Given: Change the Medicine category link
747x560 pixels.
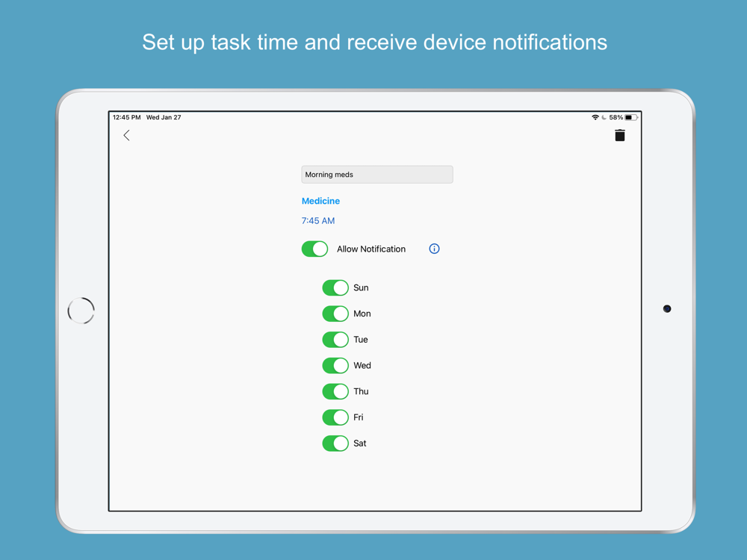Looking at the screenshot, I should 320,201.
